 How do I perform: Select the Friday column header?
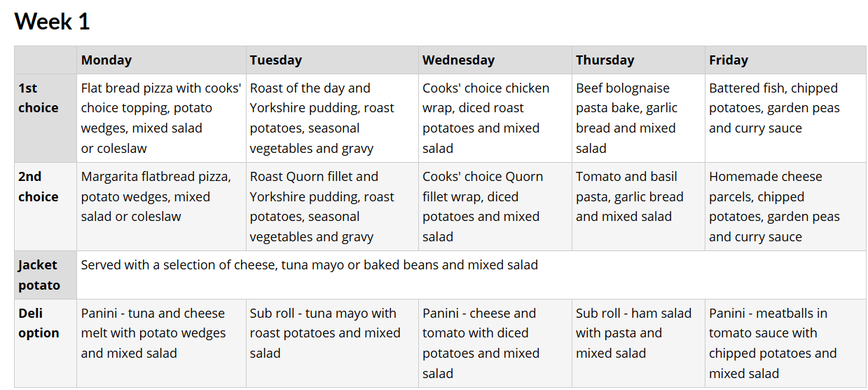pos(785,60)
